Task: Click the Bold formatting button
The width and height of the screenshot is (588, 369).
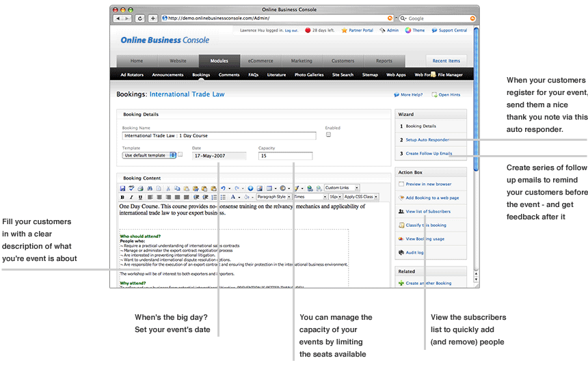Action: [x=123, y=197]
